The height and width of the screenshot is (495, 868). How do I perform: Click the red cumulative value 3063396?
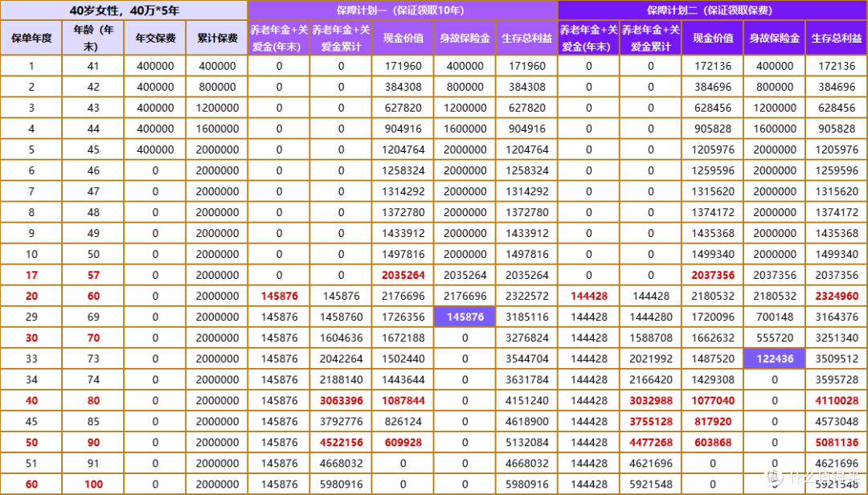[341, 401]
